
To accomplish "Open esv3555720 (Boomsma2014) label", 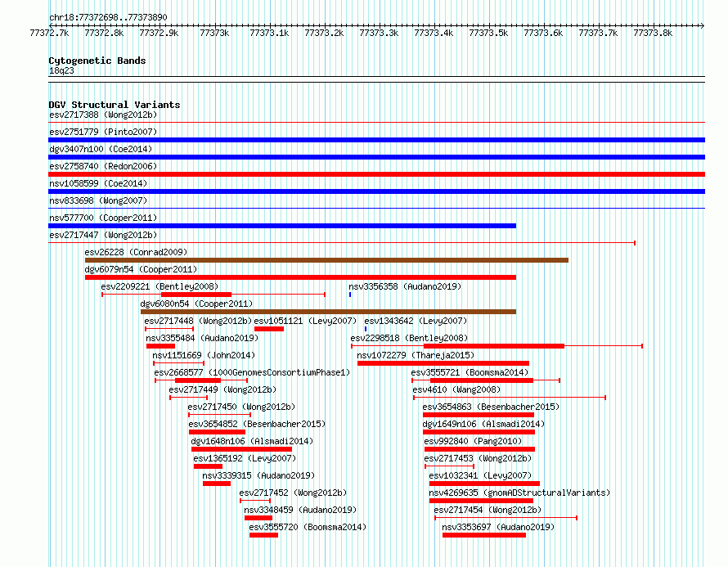I will (x=308, y=527).
